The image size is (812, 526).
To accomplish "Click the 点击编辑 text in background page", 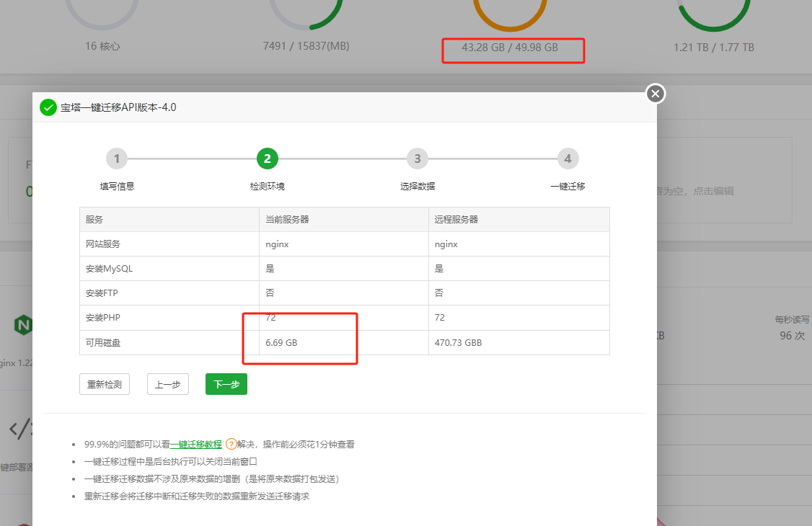I will [x=714, y=191].
